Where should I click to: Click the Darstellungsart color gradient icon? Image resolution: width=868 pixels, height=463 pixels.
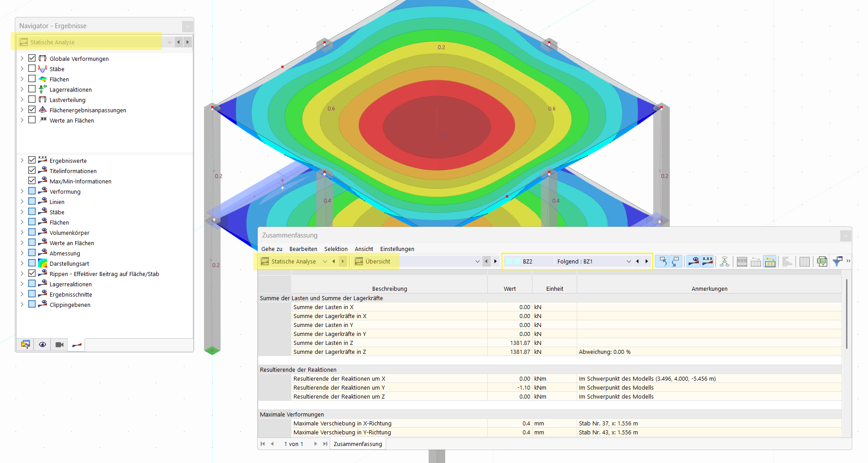tap(43, 263)
